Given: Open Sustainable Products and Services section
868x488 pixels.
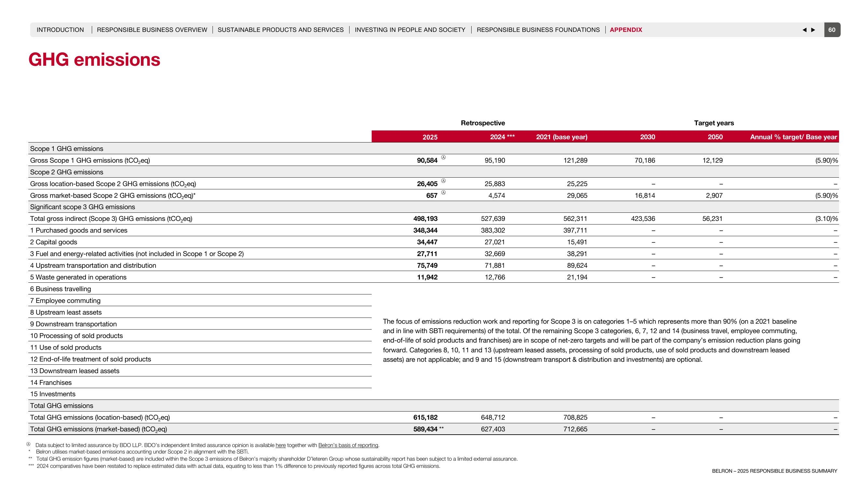Looking at the screenshot, I should pos(281,30).
